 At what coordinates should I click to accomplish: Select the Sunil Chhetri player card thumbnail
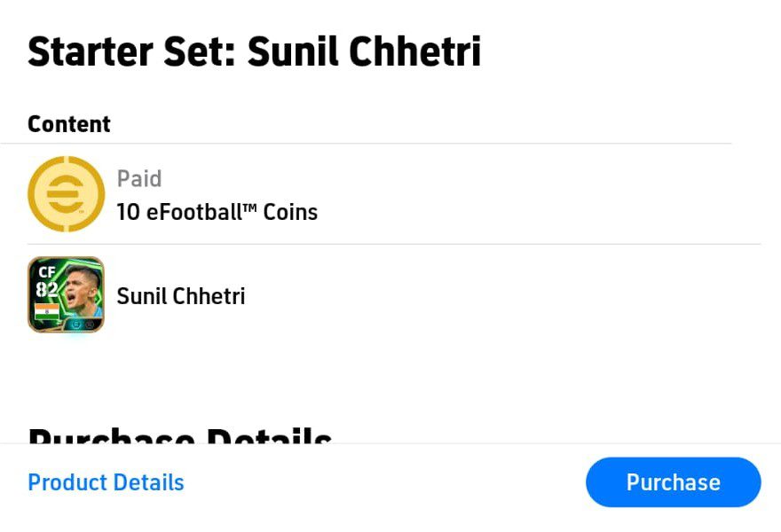tap(66, 294)
